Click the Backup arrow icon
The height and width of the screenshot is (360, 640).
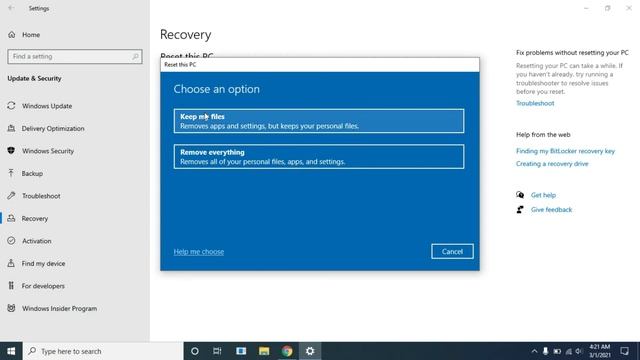point(11,173)
